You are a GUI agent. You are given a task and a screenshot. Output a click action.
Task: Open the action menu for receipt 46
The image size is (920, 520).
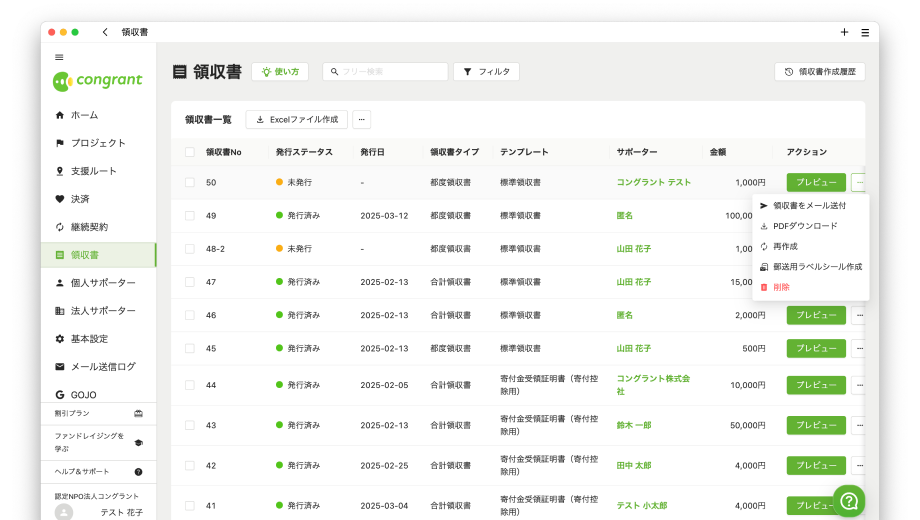tap(859, 315)
